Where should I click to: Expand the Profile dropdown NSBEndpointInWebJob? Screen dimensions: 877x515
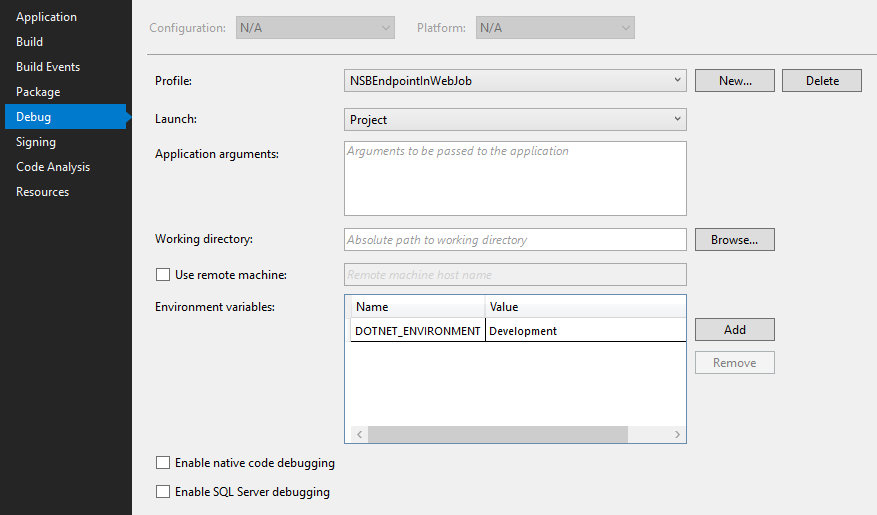point(515,81)
